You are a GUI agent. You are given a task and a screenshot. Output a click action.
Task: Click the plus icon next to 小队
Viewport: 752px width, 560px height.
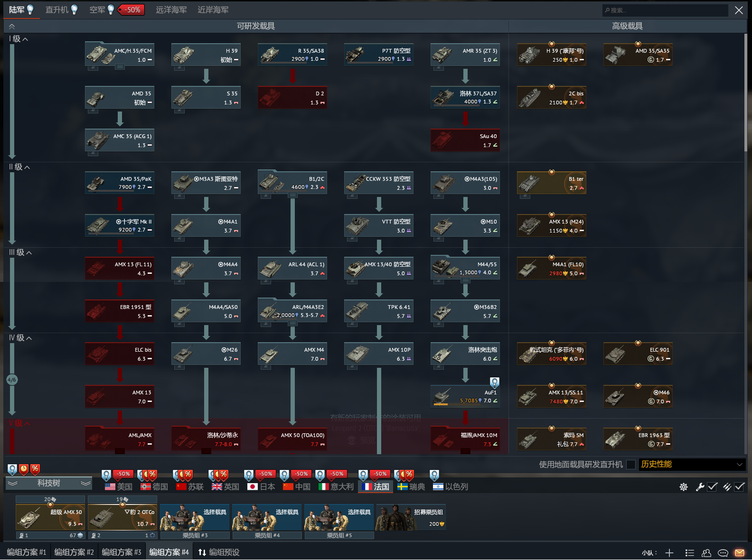tap(669, 553)
